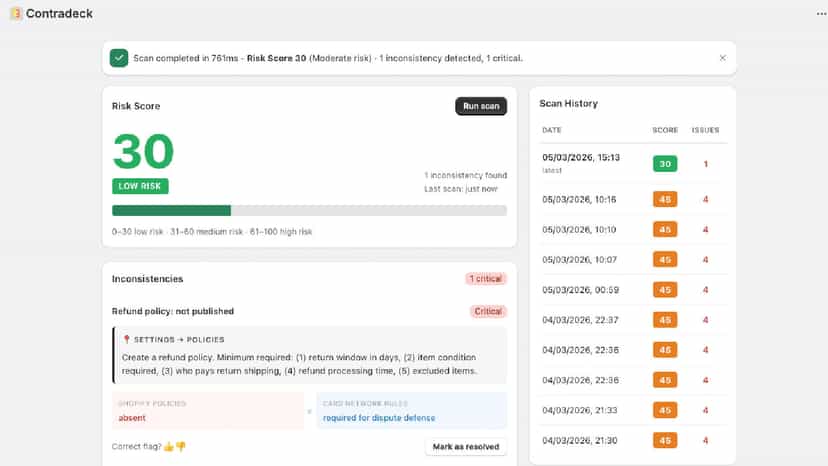Screen dimensions: 828x466
Task: Click the orange 45 badge for 05/03/2026, 10:16
Action: click(665, 199)
